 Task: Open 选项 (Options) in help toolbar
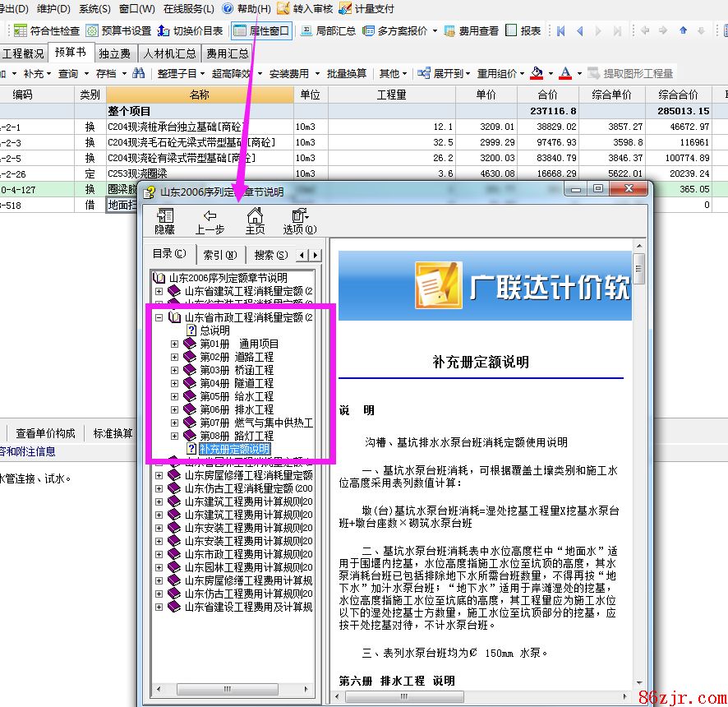point(299,217)
